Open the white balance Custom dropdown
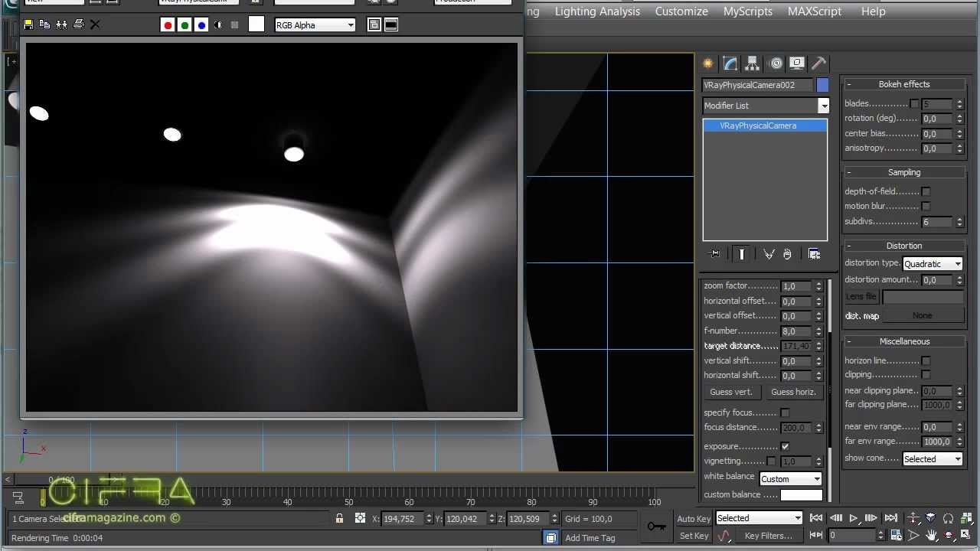Screen dimensions: 980x551 point(790,479)
